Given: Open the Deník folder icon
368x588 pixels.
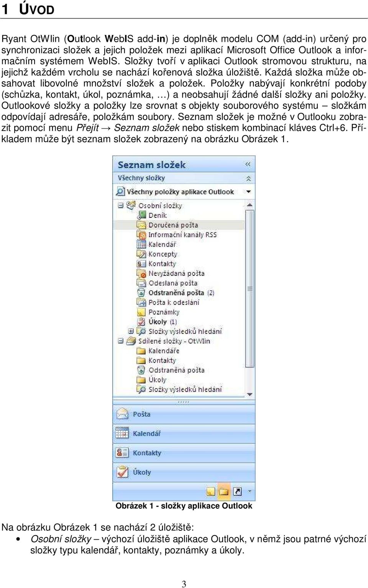Looking at the screenshot, I should (141, 215).
